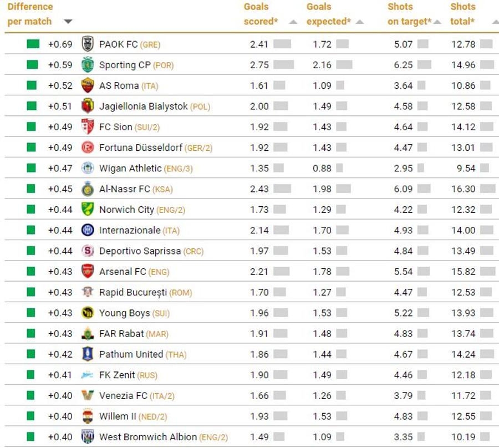Click the PAOK FC club crest
The image size is (499, 448).
(88, 44)
